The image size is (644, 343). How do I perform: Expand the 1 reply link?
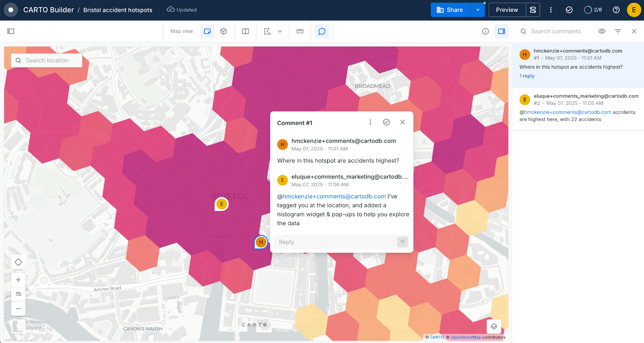(527, 76)
